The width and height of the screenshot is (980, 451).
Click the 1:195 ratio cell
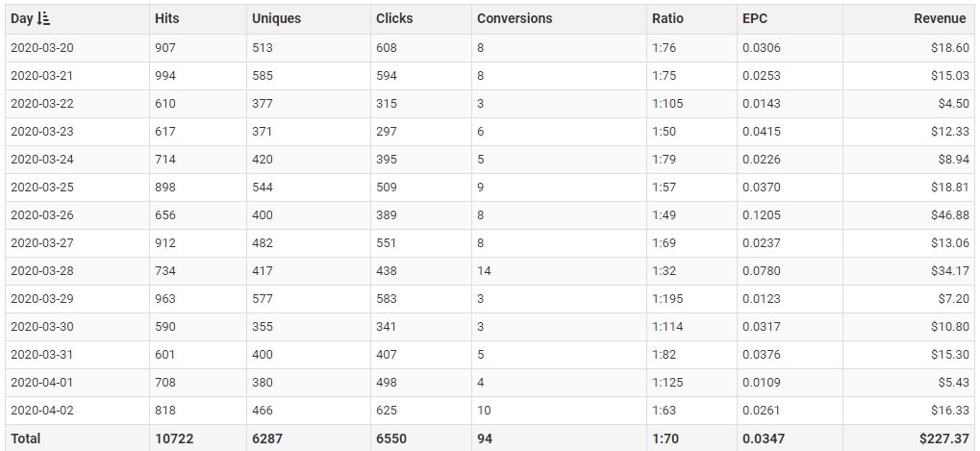[667, 299]
